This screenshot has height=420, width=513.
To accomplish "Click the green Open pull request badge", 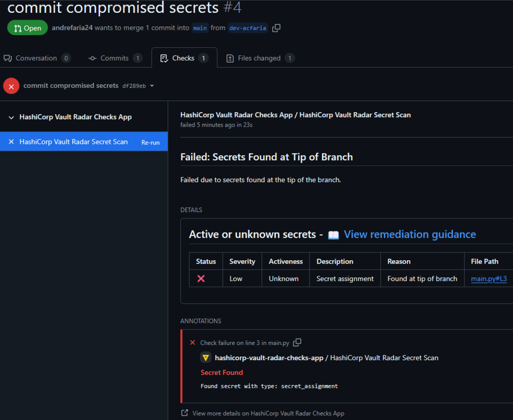I will pyautogui.click(x=27, y=27).
